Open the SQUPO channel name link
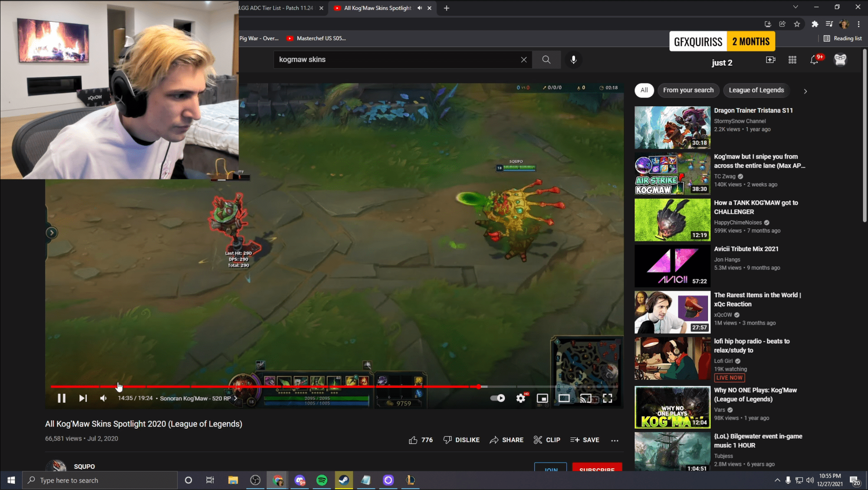The image size is (868, 490). coord(84,466)
